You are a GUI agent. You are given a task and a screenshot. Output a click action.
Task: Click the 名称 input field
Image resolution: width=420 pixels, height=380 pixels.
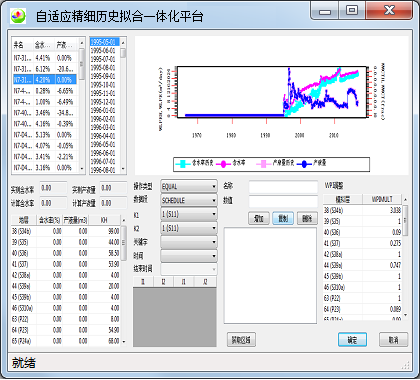click(283, 187)
